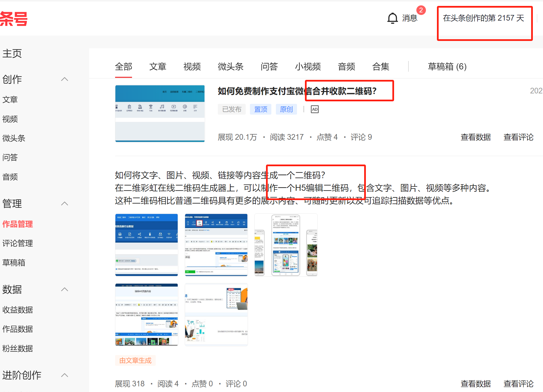Viewport: 543px width, 392px height.
Task: View comments for the first article
Action: coord(518,137)
